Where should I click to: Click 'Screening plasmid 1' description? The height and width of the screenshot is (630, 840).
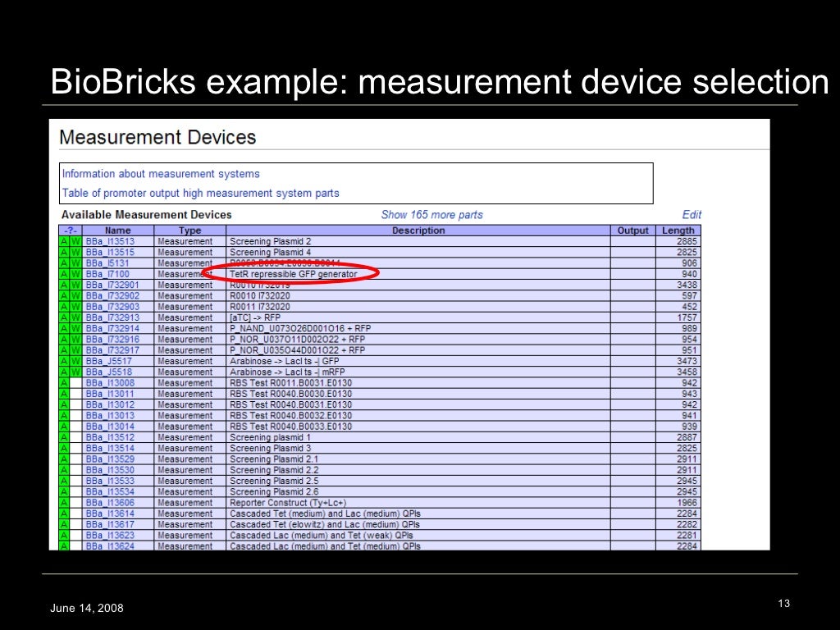click(270, 438)
